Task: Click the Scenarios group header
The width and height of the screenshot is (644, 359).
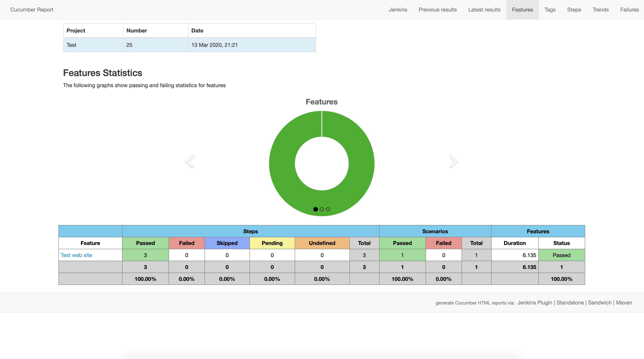Action: [435, 231]
